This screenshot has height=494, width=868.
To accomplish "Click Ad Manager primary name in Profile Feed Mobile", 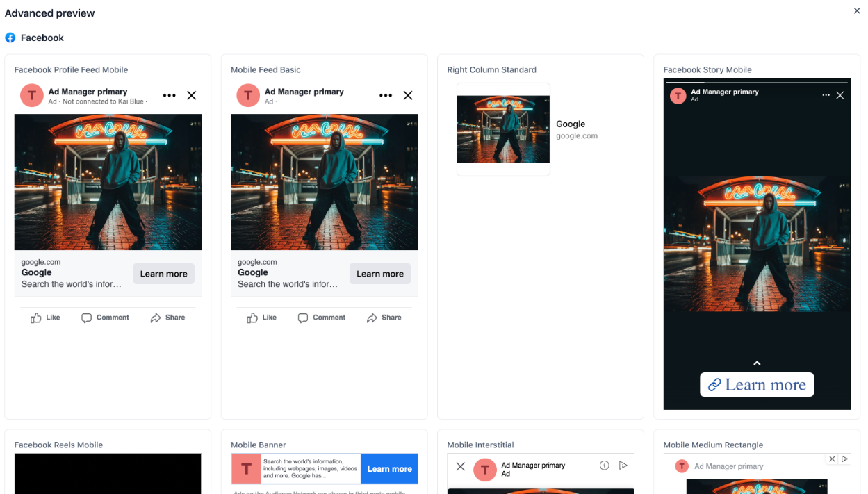I will 88,92.
